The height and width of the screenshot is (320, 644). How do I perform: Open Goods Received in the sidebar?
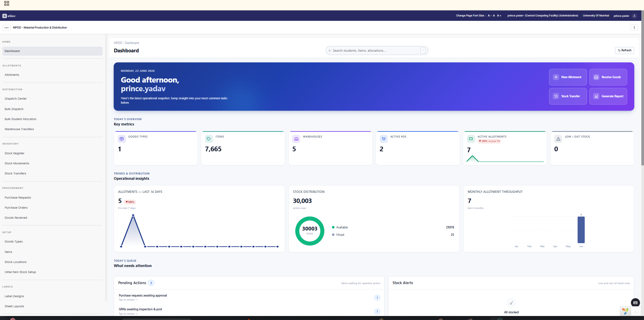point(52,218)
